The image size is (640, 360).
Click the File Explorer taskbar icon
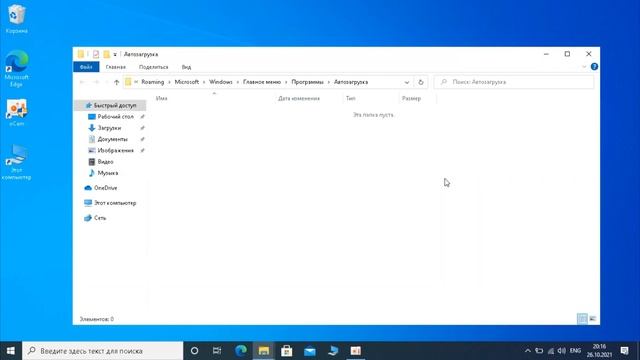click(264, 351)
